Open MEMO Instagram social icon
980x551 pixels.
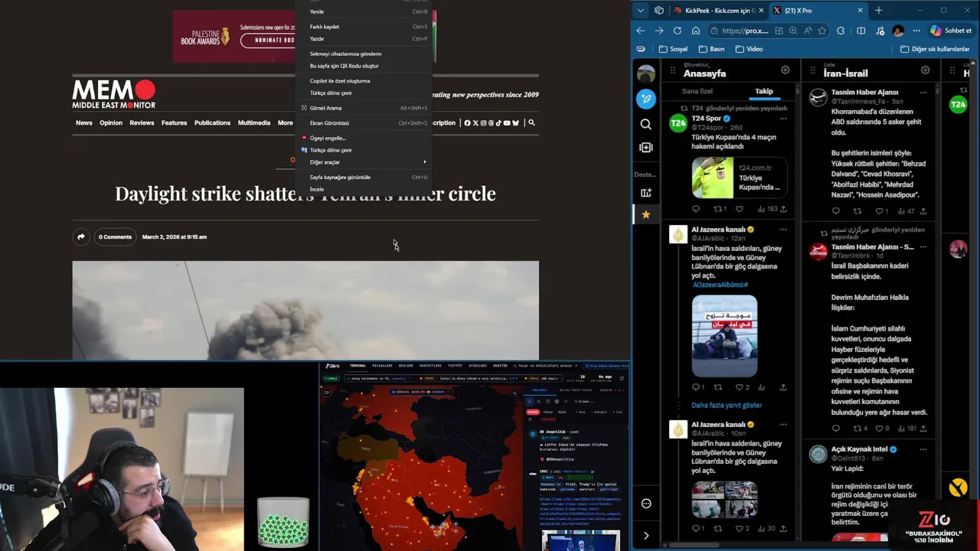pyautogui.click(x=483, y=122)
